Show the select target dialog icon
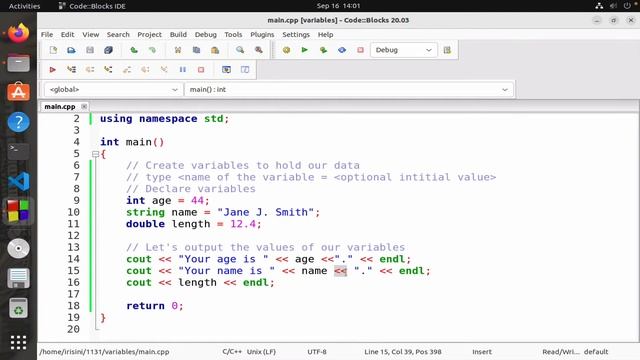640x360 pixels. coord(447,50)
